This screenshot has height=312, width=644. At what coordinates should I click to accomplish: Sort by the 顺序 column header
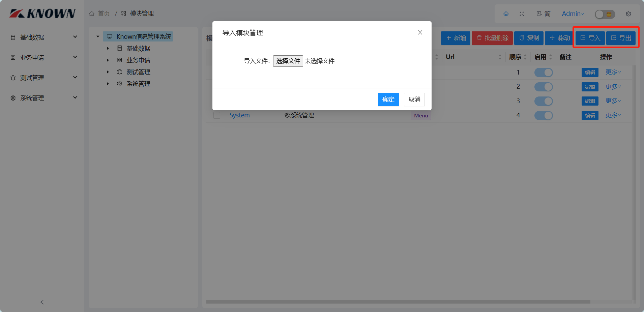point(518,57)
